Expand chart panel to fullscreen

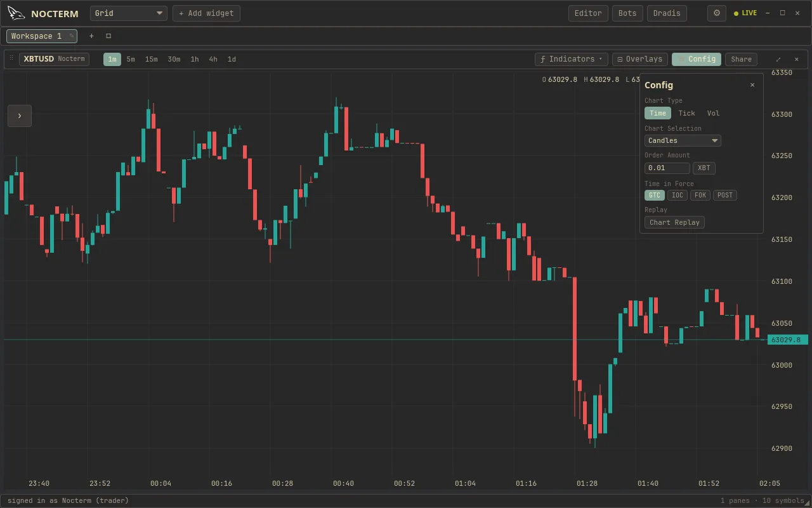(778, 59)
